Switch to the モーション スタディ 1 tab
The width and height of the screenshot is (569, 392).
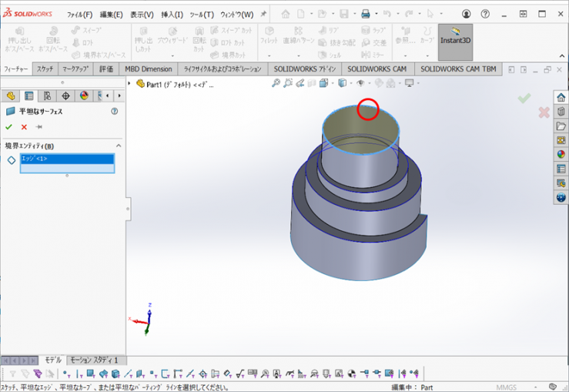94,360
